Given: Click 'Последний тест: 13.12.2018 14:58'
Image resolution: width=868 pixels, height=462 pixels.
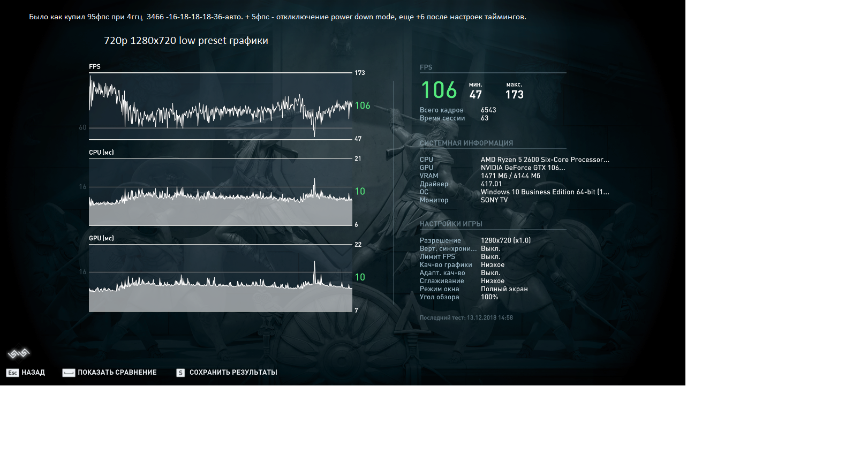Looking at the screenshot, I should click(466, 318).
